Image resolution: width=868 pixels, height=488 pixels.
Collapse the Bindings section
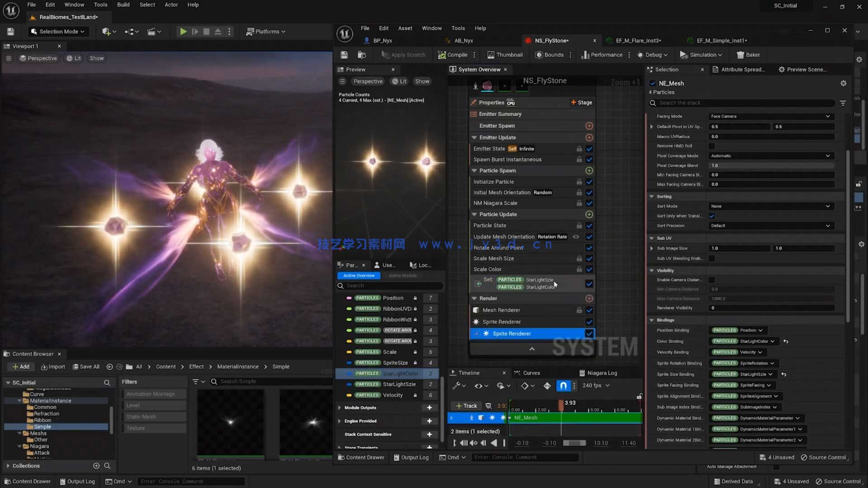pos(652,320)
